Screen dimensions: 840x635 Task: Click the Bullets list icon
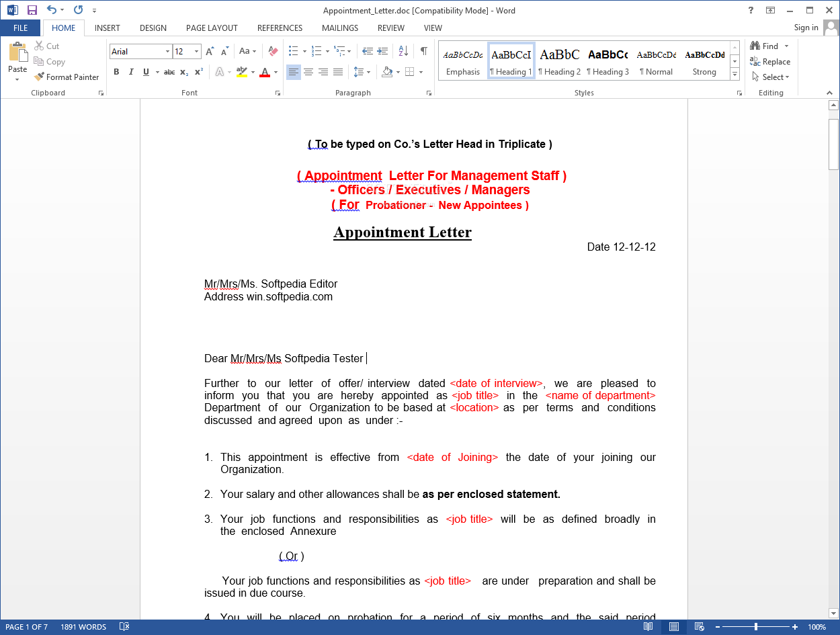pyautogui.click(x=293, y=52)
